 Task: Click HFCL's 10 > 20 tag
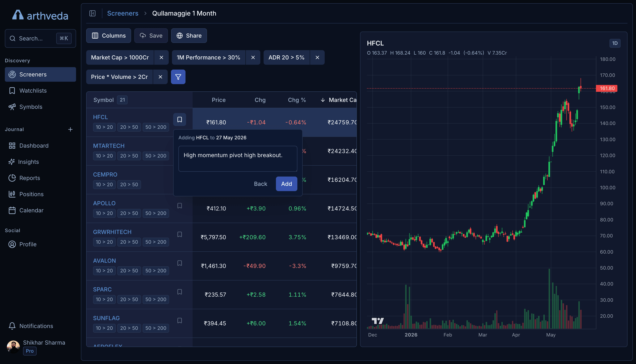pos(104,127)
